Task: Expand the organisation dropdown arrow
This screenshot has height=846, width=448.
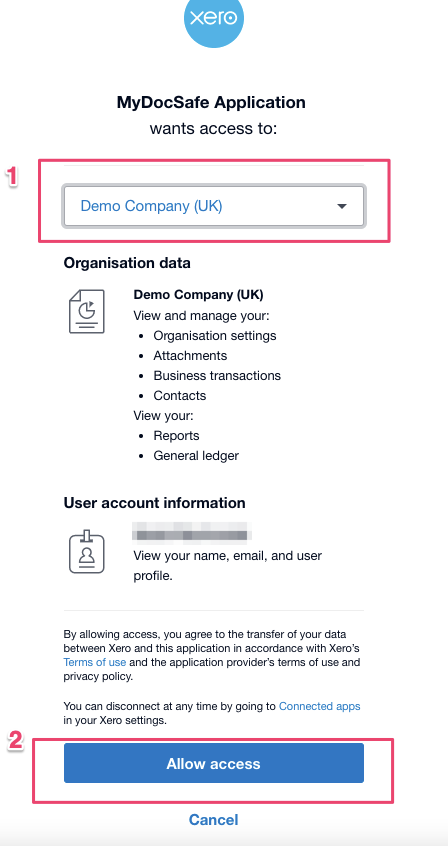Action: (x=342, y=206)
